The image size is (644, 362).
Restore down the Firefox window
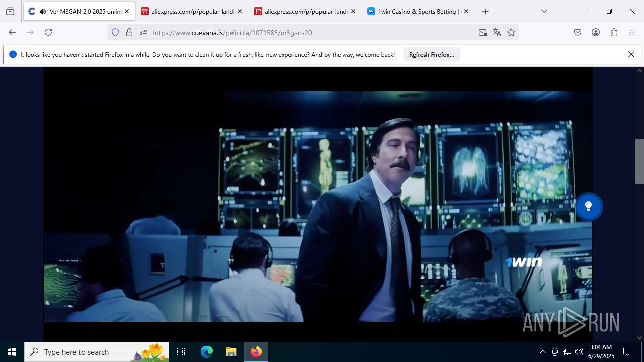click(609, 11)
